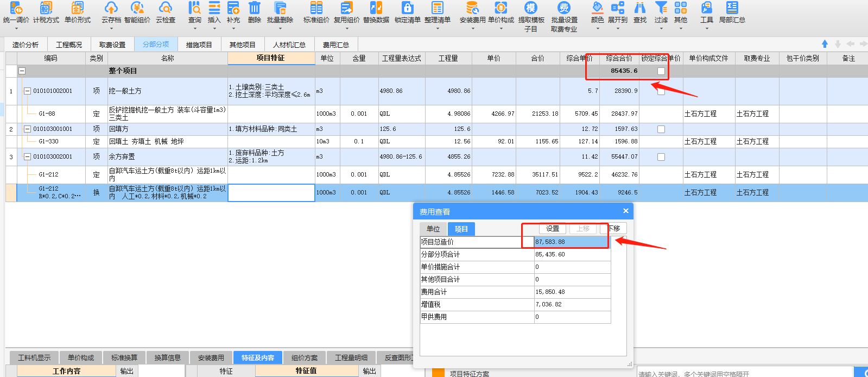Switch to the 工程概况 tab
This screenshot has width=868, height=377.
69,45
